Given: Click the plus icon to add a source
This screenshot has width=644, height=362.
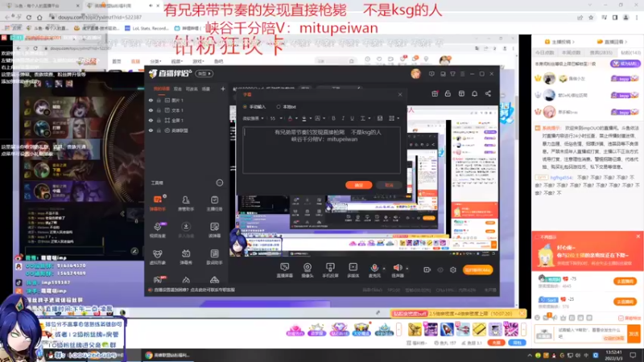Looking at the screenshot, I should click(x=223, y=88).
